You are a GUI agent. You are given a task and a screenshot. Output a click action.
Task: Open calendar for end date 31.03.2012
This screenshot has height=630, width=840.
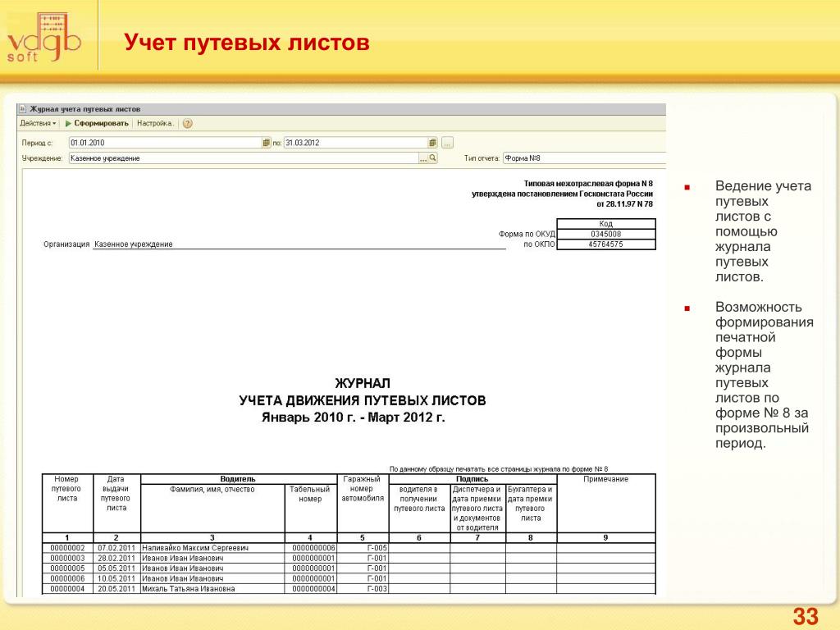coord(433,143)
